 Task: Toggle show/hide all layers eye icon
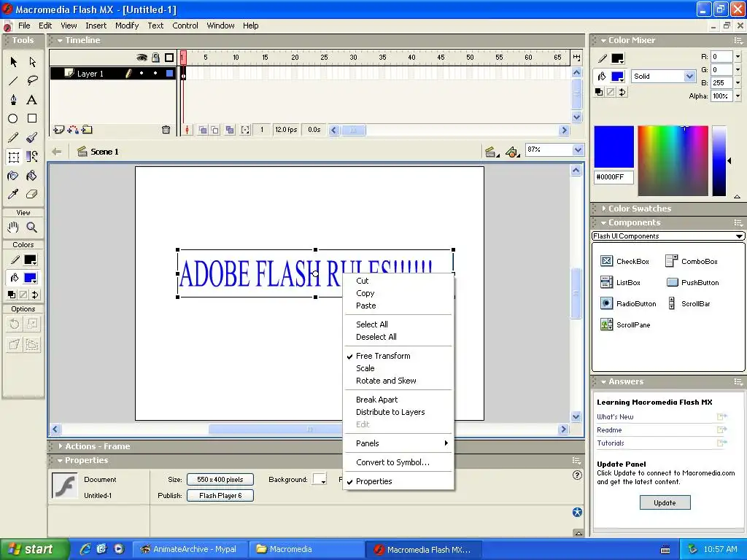pos(142,58)
